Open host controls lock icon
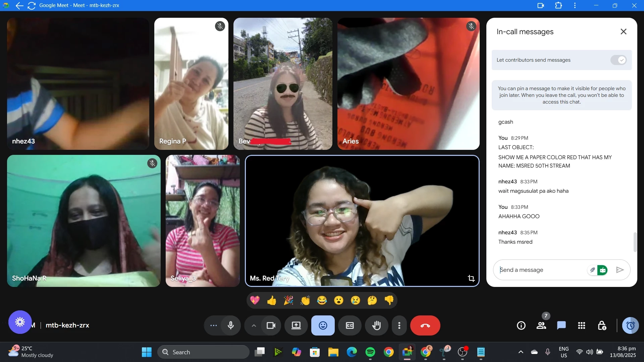 602,325
